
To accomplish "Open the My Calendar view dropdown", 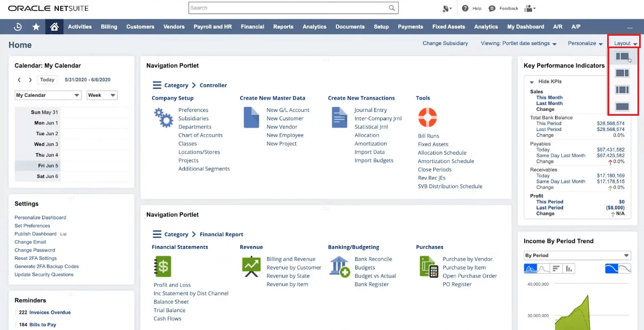I will pos(47,95).
